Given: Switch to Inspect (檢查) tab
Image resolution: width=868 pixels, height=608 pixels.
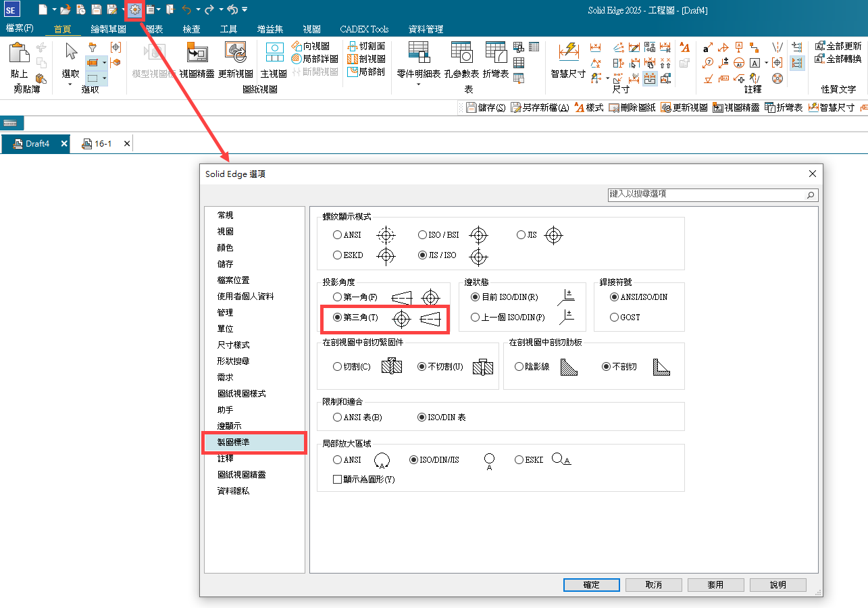Looking at the screenshot, I should point(192,29).
